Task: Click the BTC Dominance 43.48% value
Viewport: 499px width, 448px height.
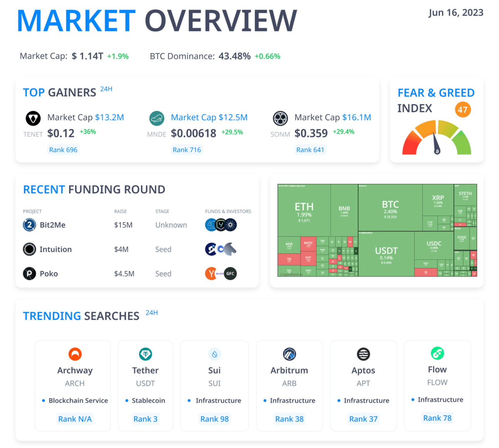Action: pyautogui.click(x=234, y=56)
